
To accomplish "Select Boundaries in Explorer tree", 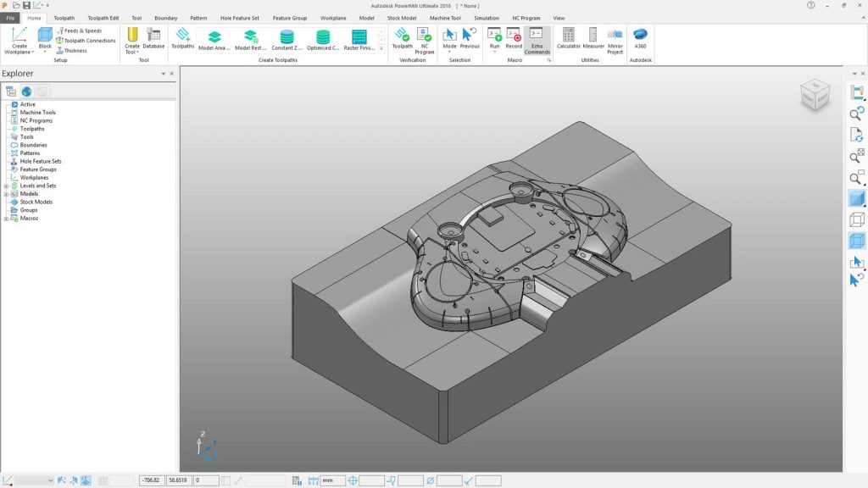I will [34, 145].
